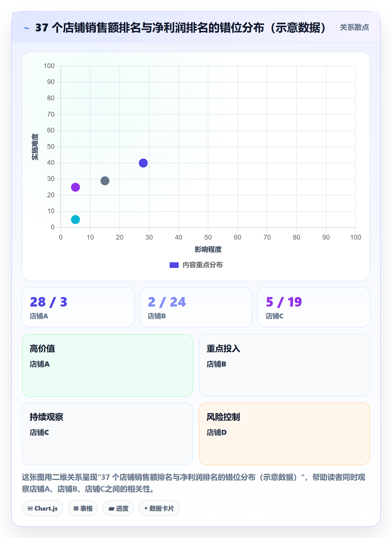Click the 关系散点 tag in the header
392x538 pixels.
pos(354,27)
